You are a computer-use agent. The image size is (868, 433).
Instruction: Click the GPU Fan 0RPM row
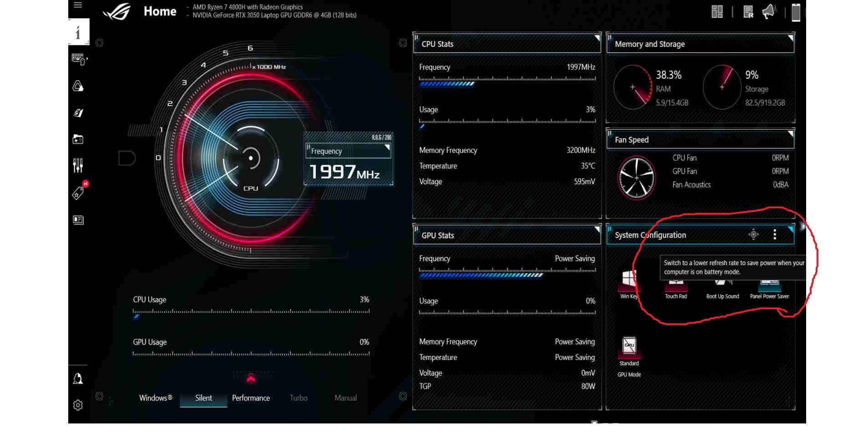731,171
